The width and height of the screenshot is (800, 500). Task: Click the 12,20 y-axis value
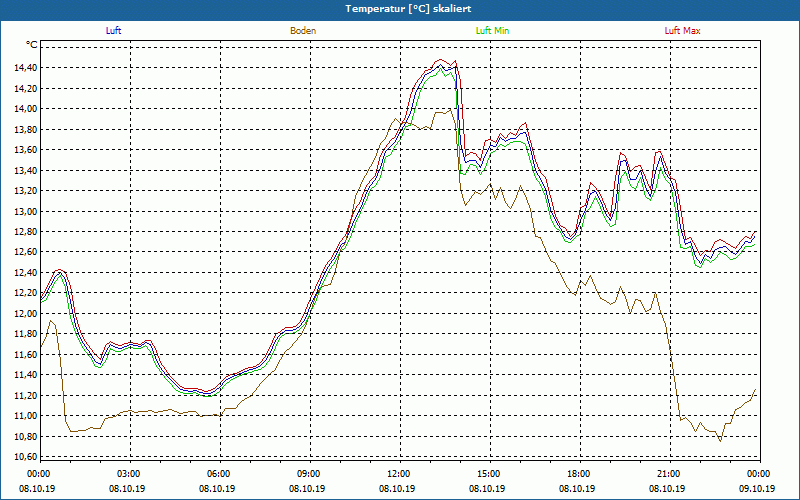(x=26, y=293)
